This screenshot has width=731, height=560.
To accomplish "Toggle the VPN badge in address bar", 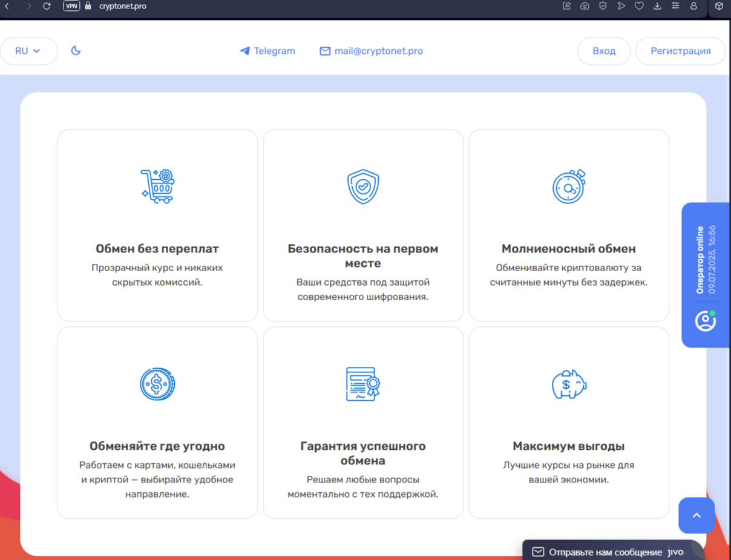I will [71, 6].
